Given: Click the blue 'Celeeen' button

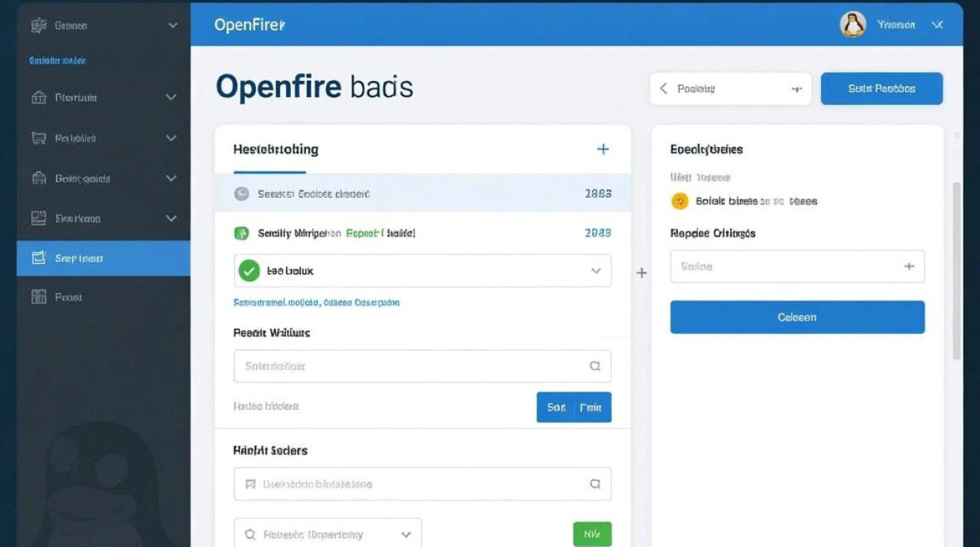Looking at the screenshot, I should pos(797,317).
